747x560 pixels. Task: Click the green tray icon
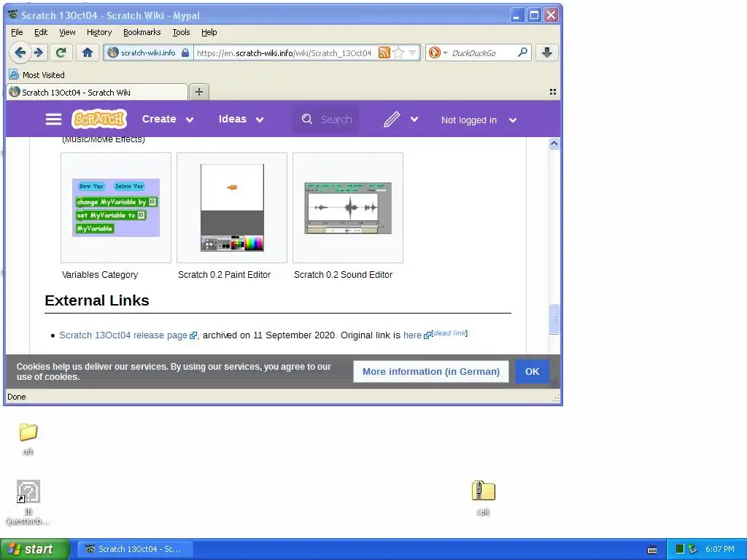[680, 549]
